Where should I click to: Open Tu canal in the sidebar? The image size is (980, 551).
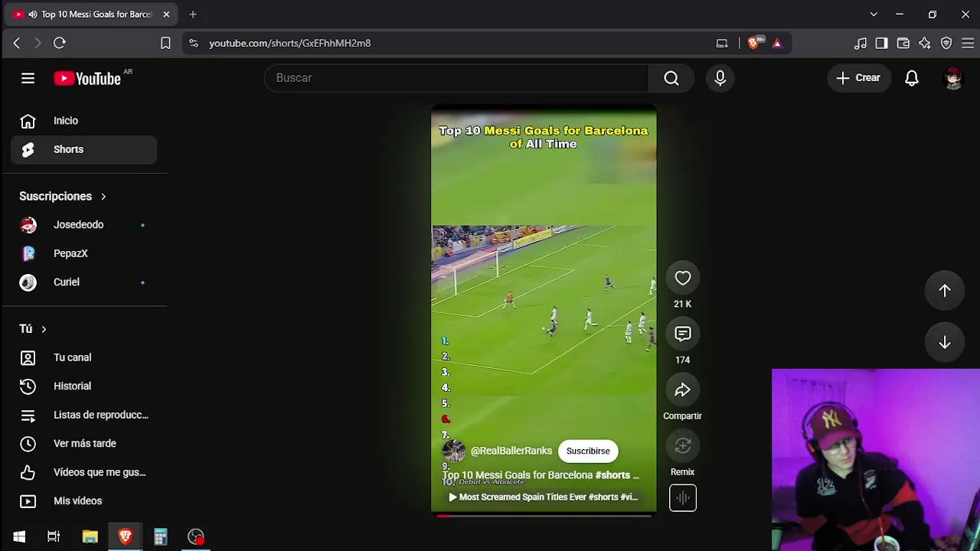84,357
